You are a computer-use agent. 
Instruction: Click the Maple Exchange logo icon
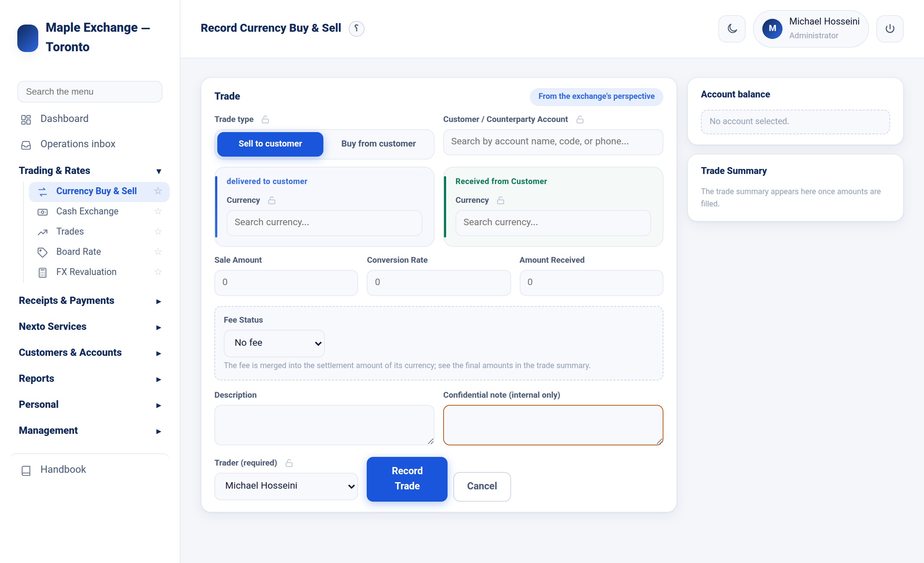coord(28,38)
